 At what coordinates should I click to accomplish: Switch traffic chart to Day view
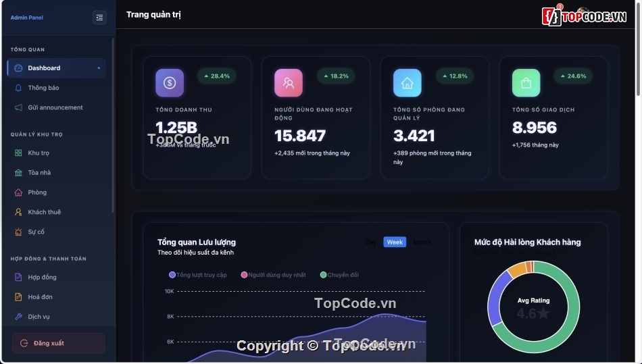click(x=371, y=242)
